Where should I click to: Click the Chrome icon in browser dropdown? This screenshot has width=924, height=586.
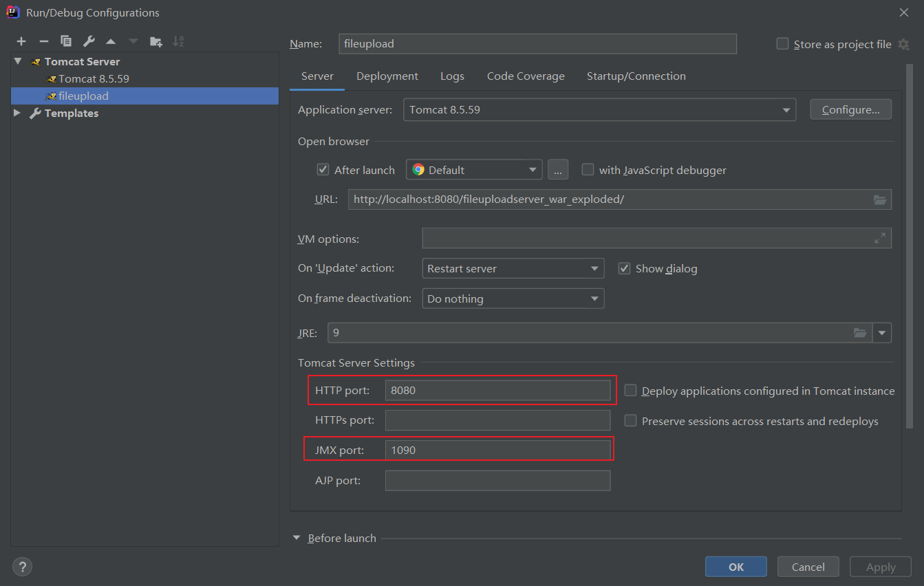[418, 169]
